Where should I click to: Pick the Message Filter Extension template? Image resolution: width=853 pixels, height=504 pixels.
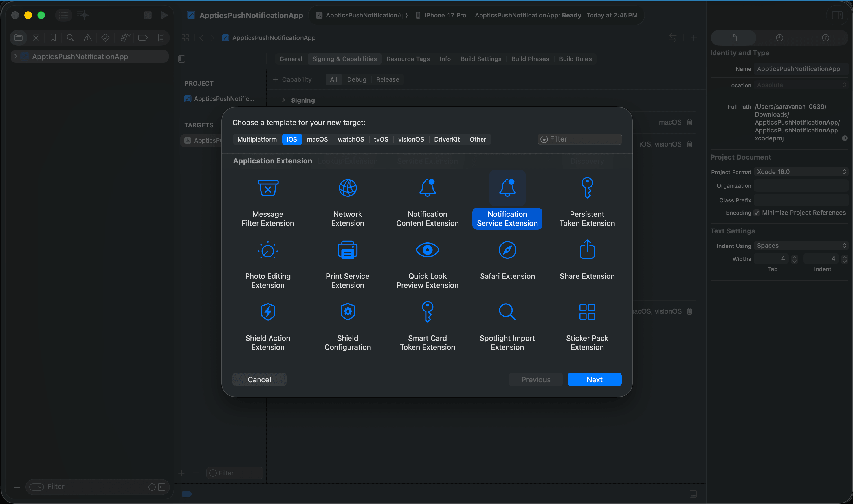click(x=268, y=188)
